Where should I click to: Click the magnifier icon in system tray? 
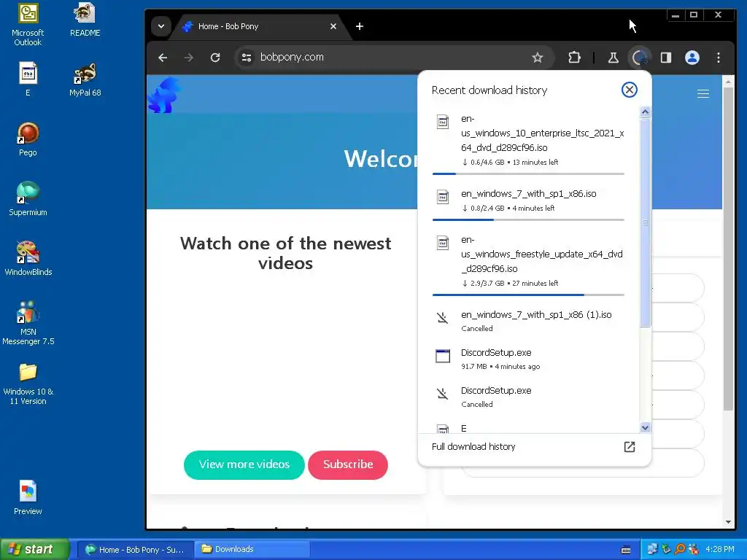pyautogui.click(x=680, y=549)
